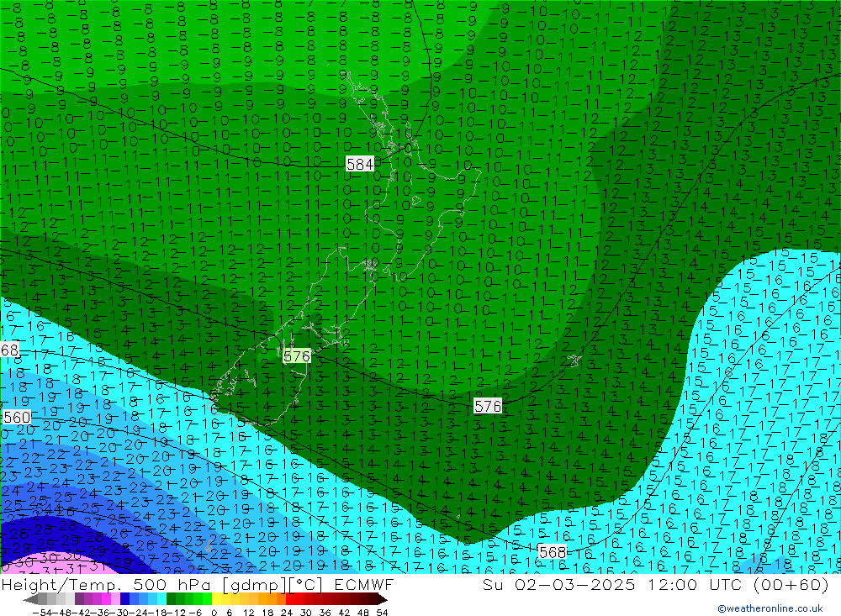This screenshot has width=841, height=616.
Task: Click the date 'Su 02-03-2025'
Action: (558, 585)
